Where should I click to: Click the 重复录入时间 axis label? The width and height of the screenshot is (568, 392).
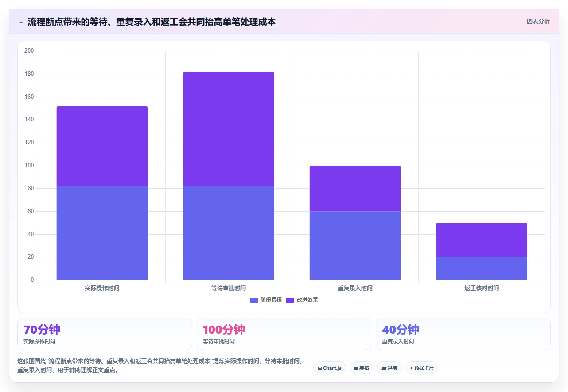tap(355, 288)
